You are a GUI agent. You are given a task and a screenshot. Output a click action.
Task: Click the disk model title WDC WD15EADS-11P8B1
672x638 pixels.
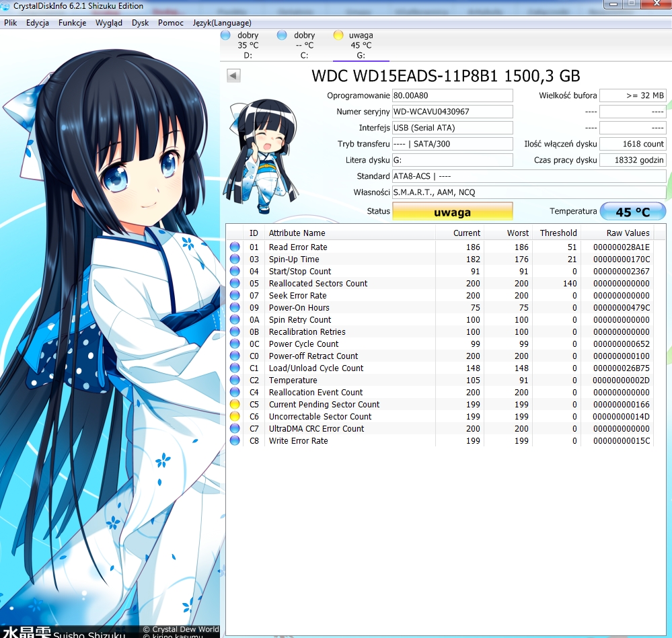tap(446, 76)
